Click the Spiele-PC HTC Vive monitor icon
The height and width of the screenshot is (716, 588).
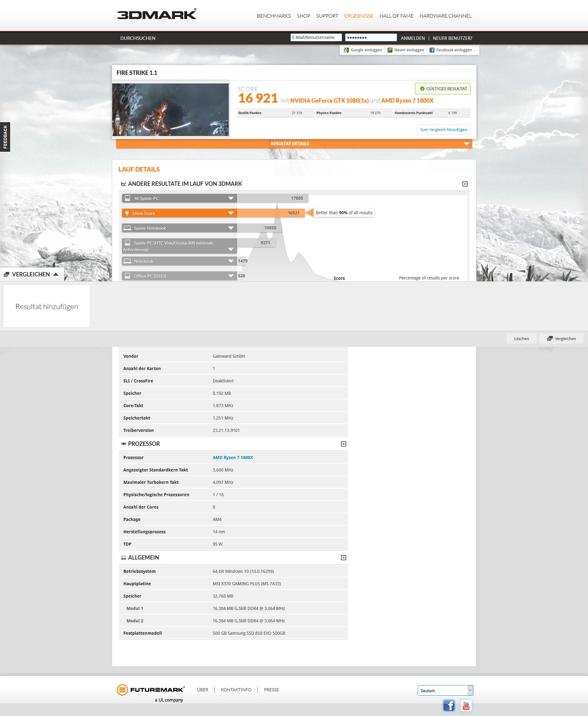(x=127, y=243)
